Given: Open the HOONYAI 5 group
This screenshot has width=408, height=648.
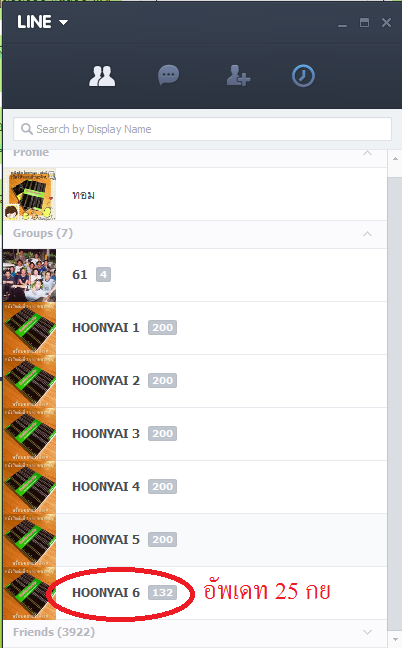Looking at the screenshot, I should click(x=195, y=540).
